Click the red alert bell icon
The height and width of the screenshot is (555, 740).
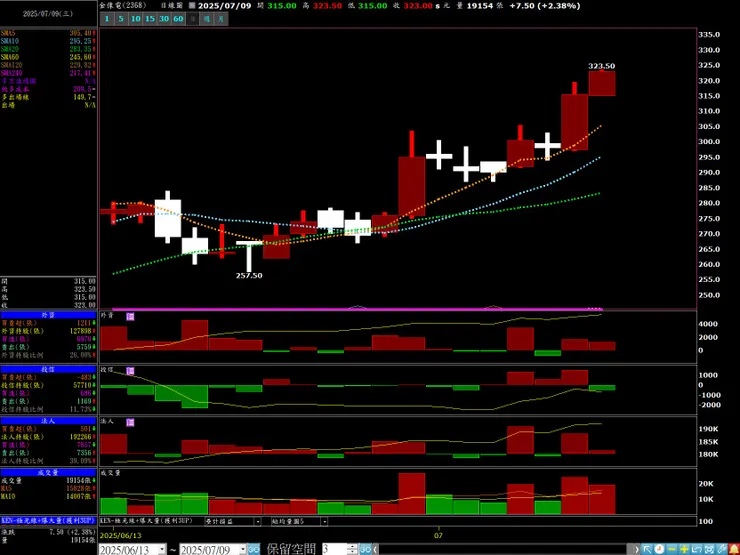coord(733,549)
